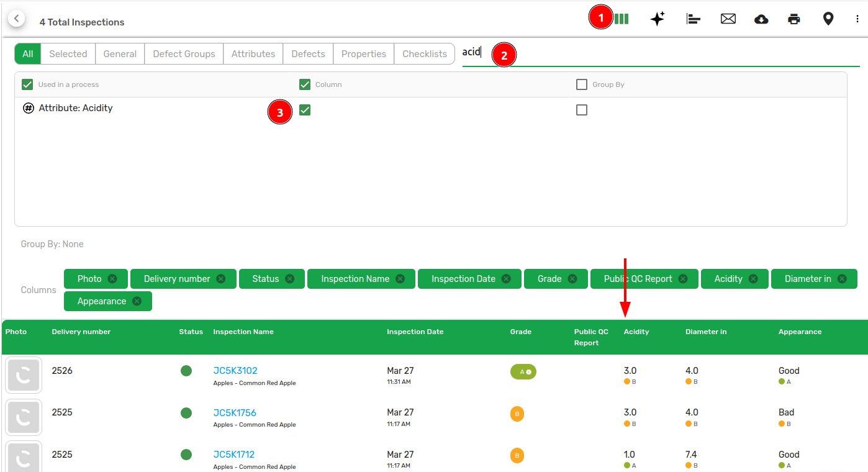Sort by the Appearance column header
This screenshot has width=868, height=472.
(x=800, y=332)
